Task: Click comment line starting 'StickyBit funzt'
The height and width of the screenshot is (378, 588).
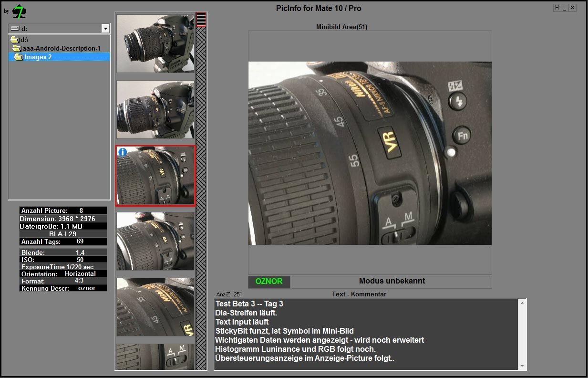Action: pos(284,331)
